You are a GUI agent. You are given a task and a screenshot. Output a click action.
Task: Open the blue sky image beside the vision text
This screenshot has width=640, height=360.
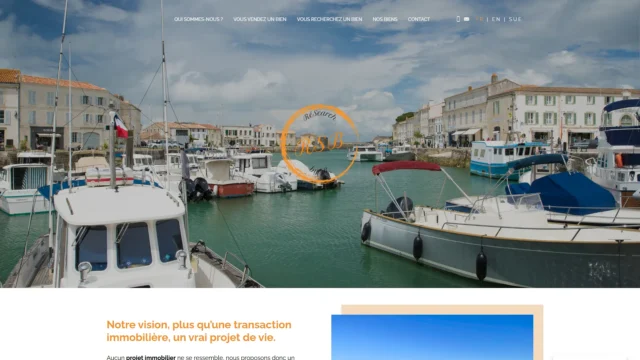(432, 337)
